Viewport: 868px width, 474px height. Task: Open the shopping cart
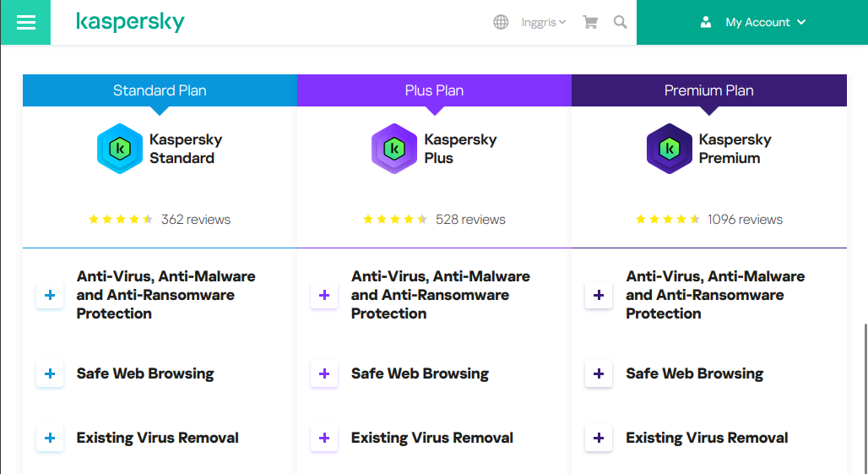point(590,22)
